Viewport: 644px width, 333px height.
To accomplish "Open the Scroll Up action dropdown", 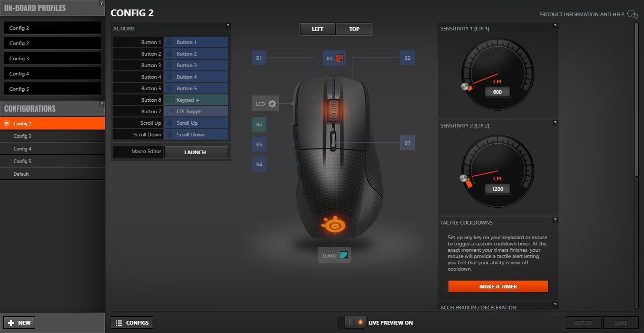I will coord(196,123).
